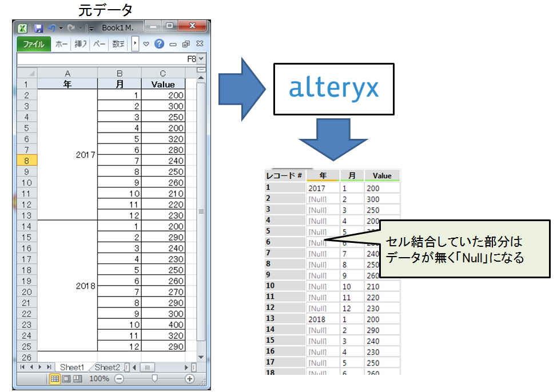Image resolution: width=557 pixels, height=392 pixels.
Task: Click the Excel Help question mark icon
Action: [159, 44]
